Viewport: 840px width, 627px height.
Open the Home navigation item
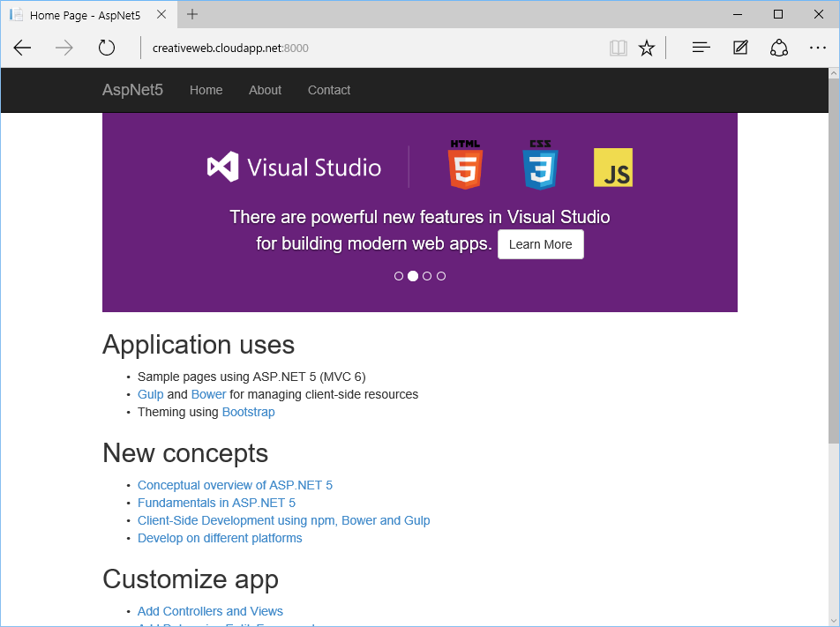coord(206,90)
